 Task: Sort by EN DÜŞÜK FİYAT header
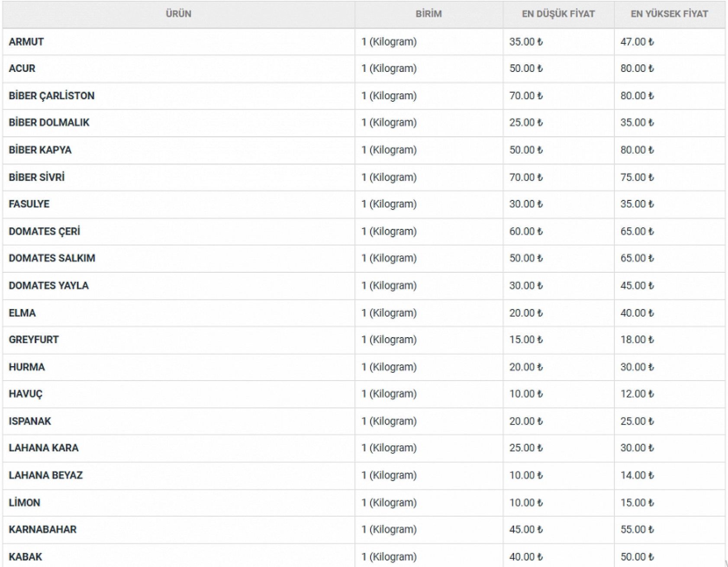[558, 14]
